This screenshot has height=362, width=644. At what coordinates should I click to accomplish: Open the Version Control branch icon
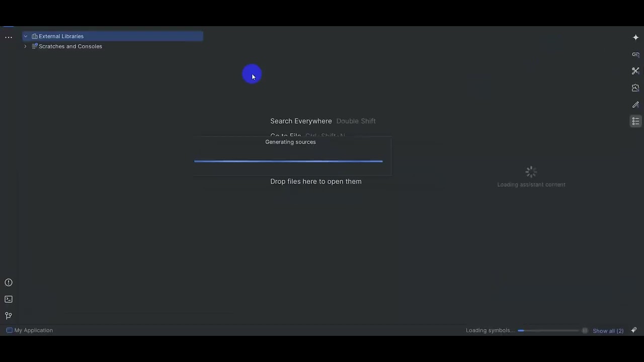pos(9,316)
